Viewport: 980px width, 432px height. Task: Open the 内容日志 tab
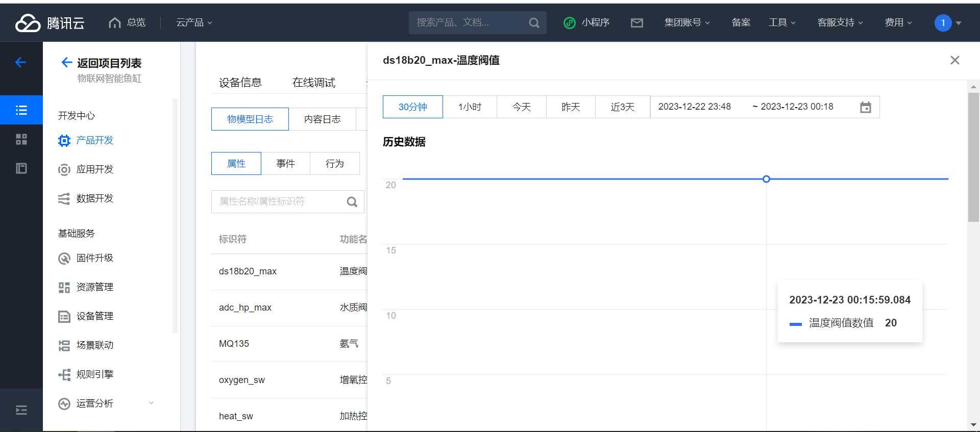(322, 119)
